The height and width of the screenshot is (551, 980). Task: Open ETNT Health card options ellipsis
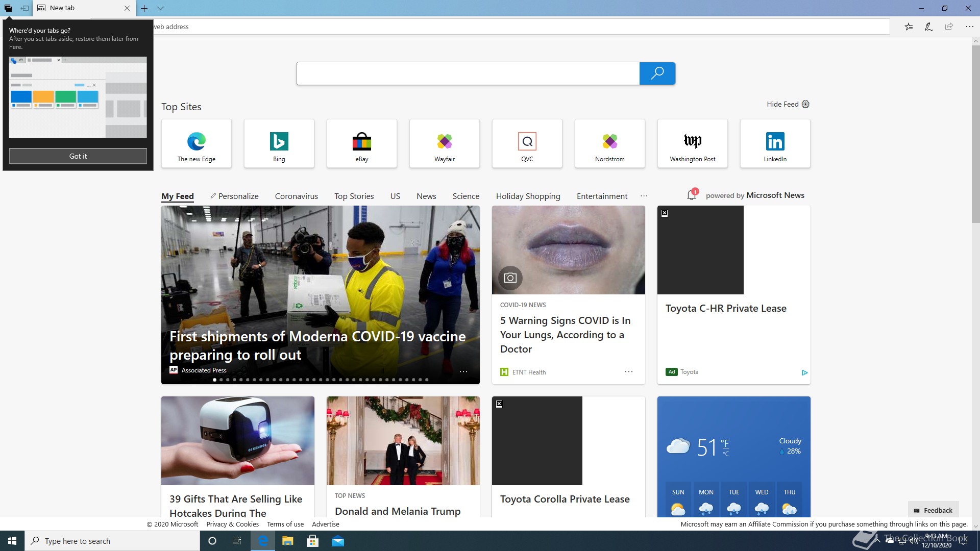tap(629, 371)
